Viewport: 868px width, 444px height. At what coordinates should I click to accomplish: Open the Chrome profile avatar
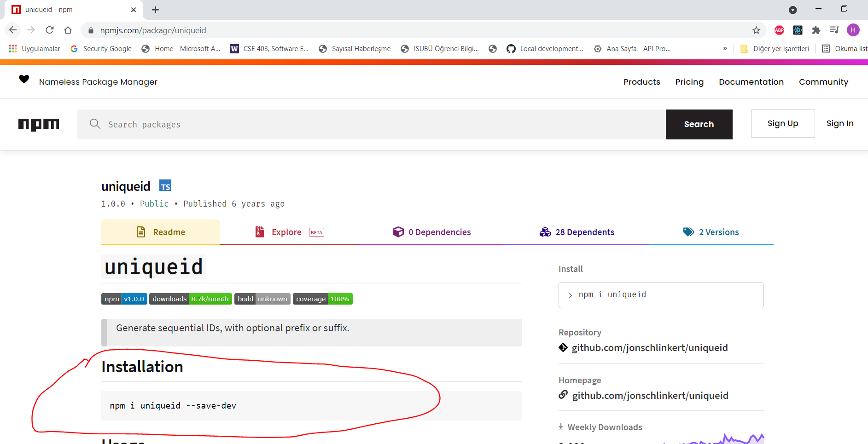coord(853,30)
